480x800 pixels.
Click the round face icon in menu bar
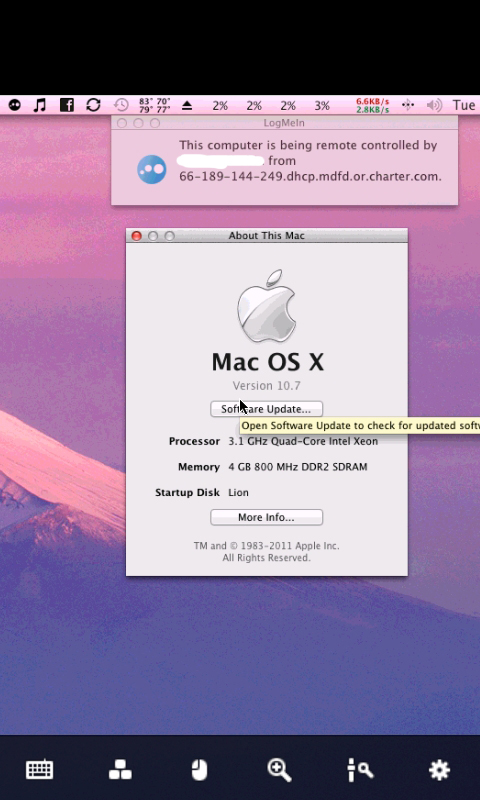click(14, 105)
